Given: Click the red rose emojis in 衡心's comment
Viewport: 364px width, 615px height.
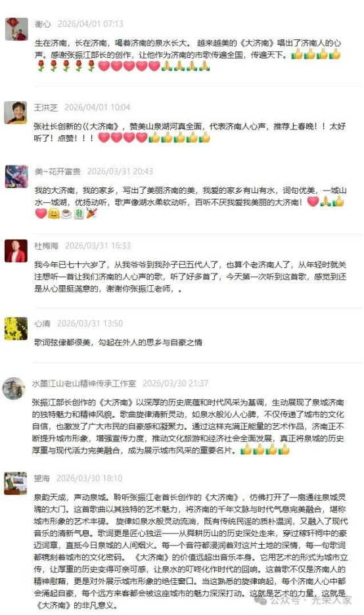Looking at the screenshot, I should click(66, 66).
